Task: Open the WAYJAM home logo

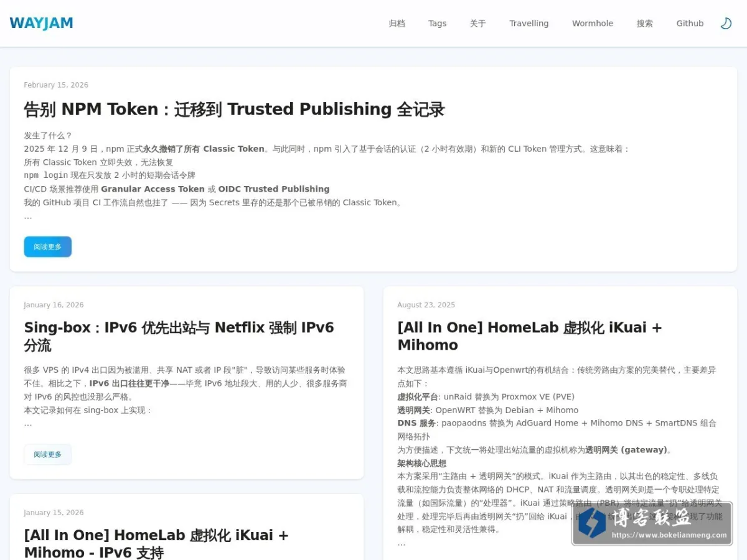Action: click(x=41, y=24)
